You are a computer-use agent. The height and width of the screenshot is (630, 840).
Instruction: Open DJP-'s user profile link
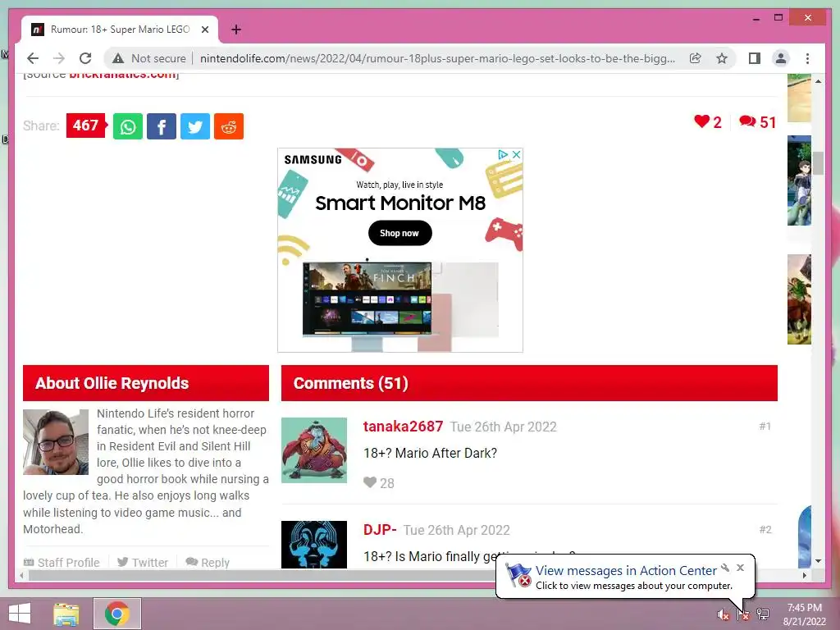380,530
